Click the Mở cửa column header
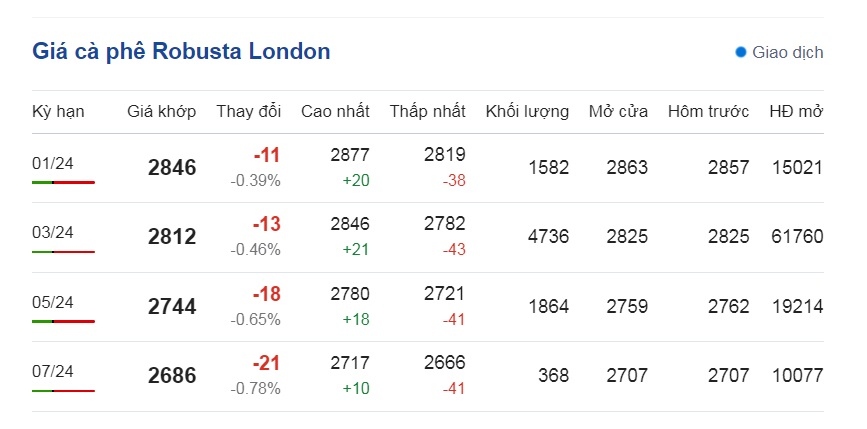 coord(618,112)
